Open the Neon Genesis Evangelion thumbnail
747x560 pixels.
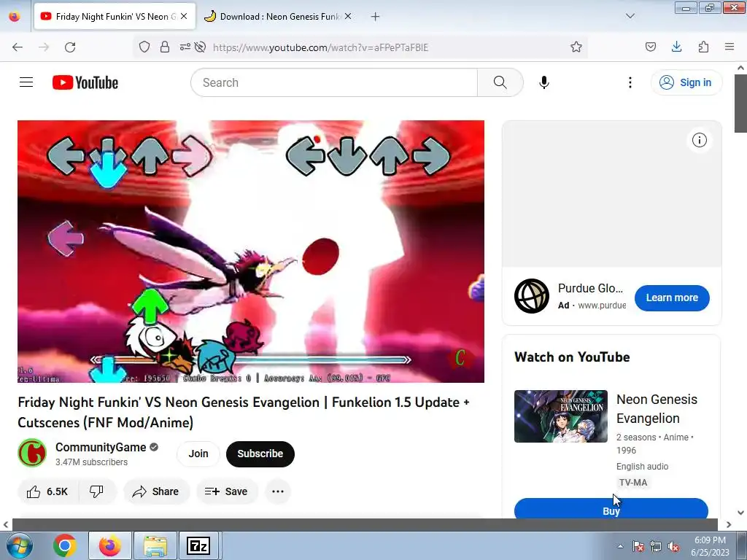561,416
